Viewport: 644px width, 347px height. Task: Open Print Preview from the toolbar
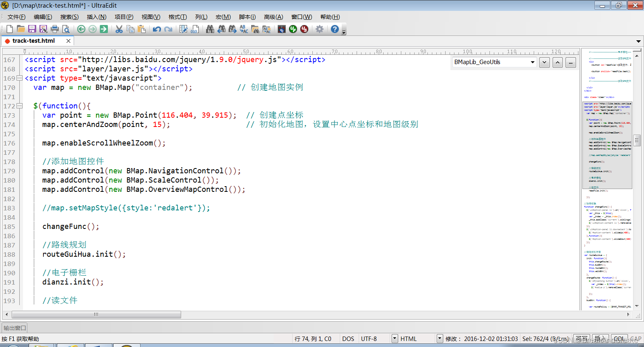coord(66,29)
